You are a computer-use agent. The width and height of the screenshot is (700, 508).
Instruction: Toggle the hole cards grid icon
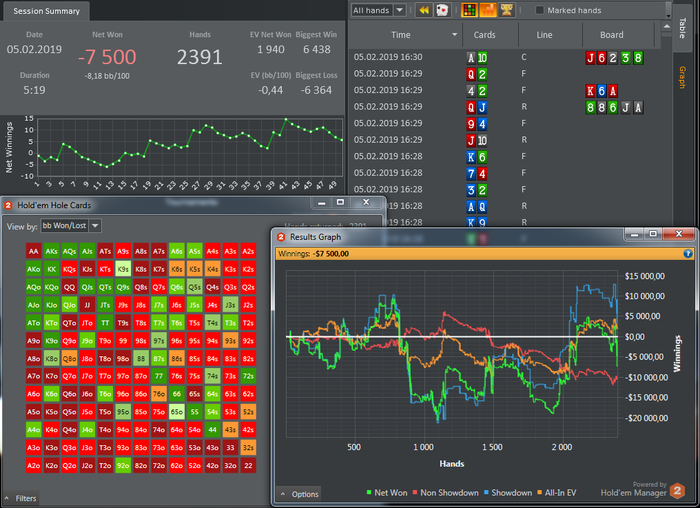469,10
